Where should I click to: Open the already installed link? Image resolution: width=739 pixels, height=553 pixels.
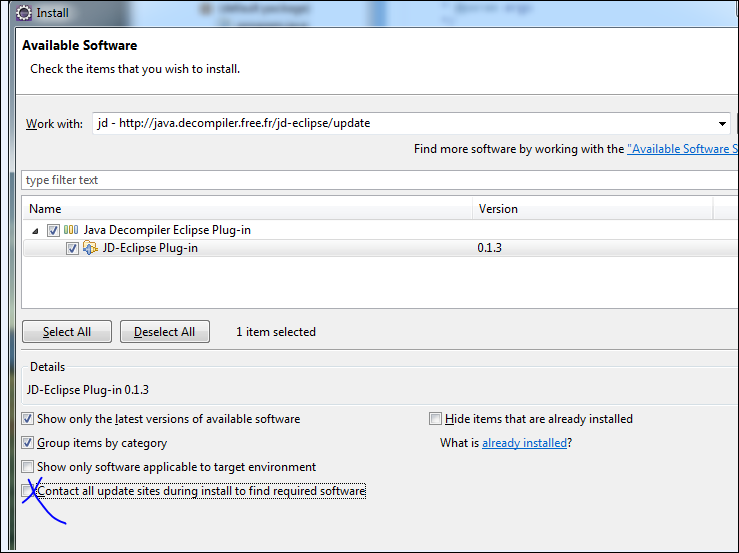coord(524,443)
